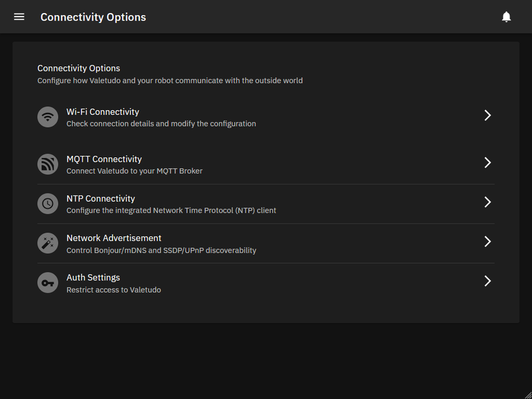Expand Wi-Fi Connectivity via its chevron
532x399 pixels.
(x=488, y=115)
